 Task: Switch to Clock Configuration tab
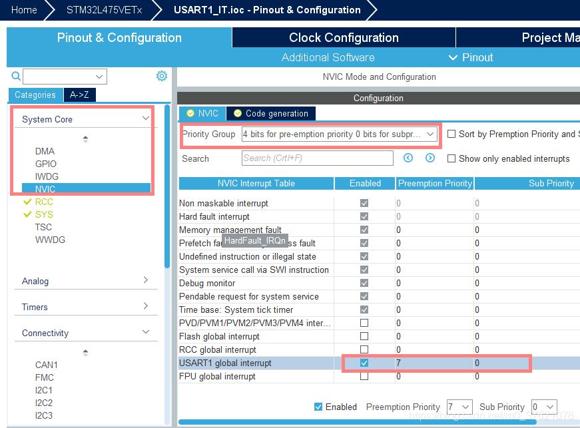[x=344, y=38]
